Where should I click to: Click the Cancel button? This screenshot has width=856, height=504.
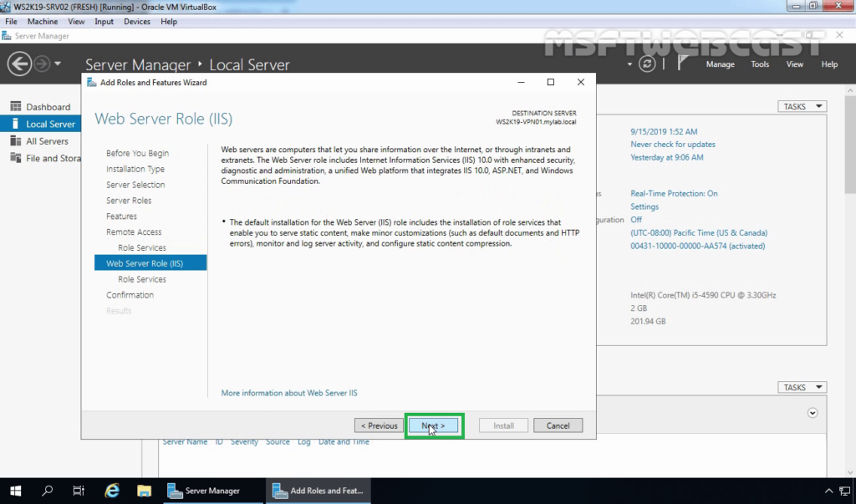pos(558,425)
